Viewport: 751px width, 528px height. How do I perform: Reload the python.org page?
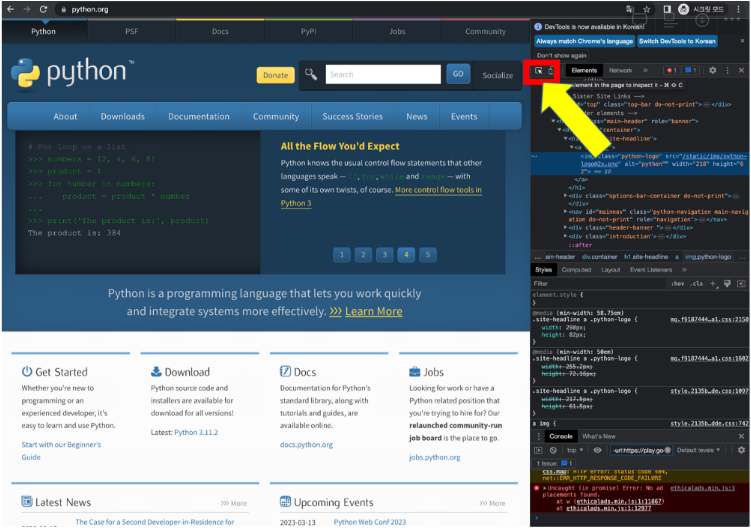[43, 9]
